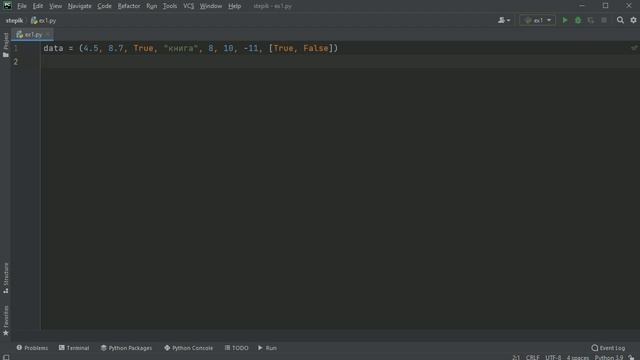Open the Tools menu

170,6
